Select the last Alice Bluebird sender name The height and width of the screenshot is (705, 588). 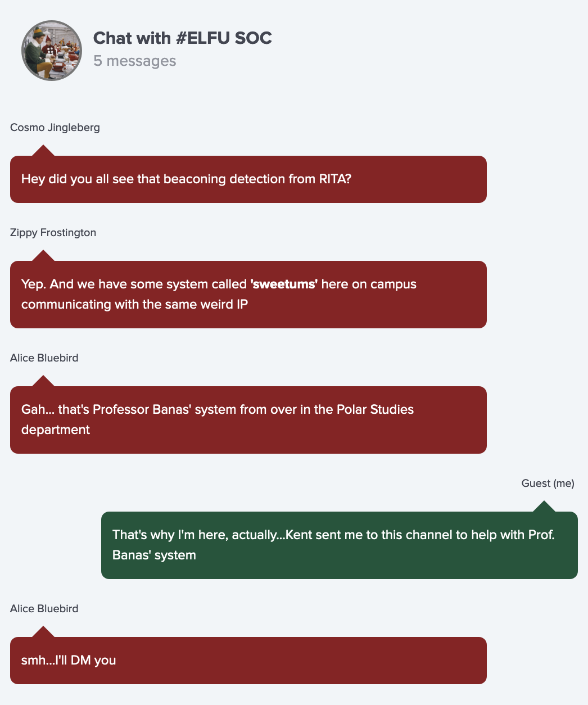(x=44, y=608)
